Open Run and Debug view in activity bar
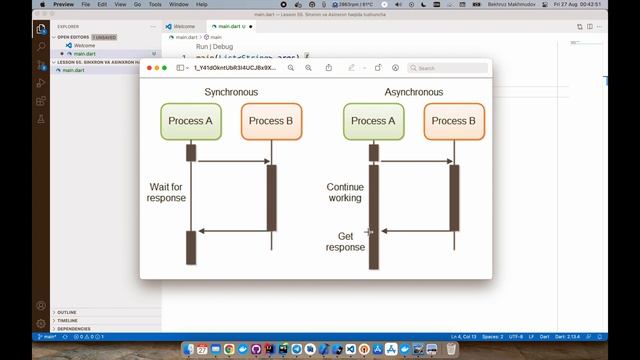 [41, 83]
